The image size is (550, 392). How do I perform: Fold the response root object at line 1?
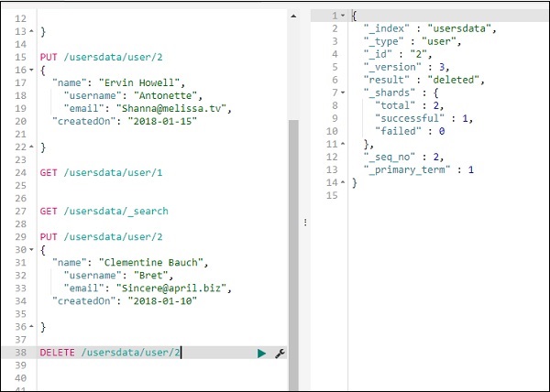343,16
